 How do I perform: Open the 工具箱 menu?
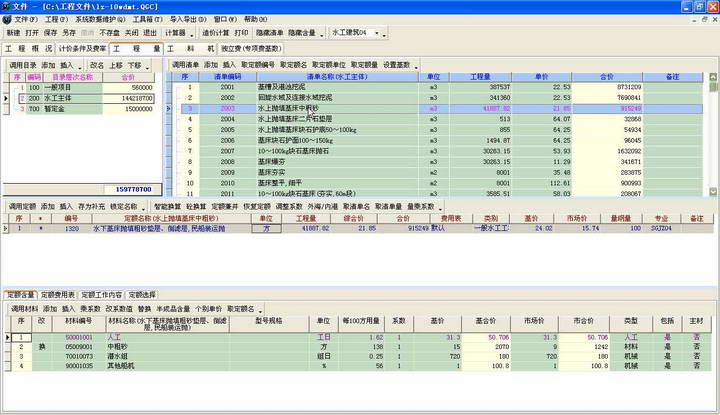(x=147, y=19)
